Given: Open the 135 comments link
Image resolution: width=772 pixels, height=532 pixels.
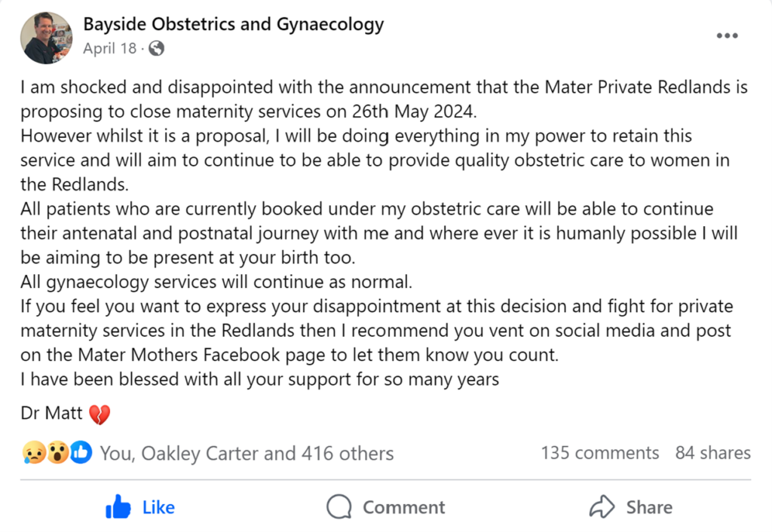Looking at the screenshot, I should 599,453.
